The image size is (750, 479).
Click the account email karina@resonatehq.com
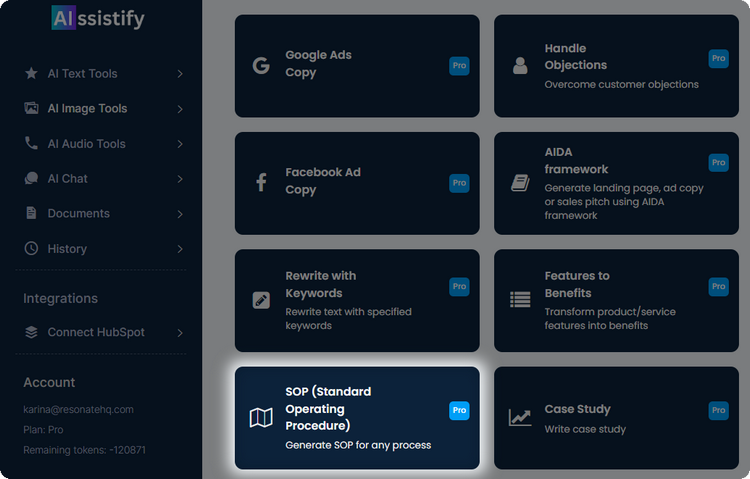[x=78, y=410]
